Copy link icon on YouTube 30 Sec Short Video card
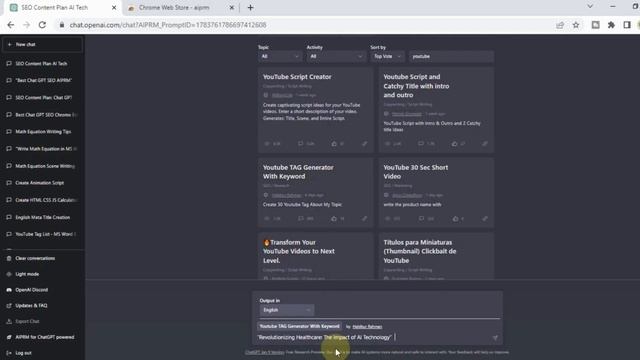Viewport: 640px width, 360px height. 484,219
